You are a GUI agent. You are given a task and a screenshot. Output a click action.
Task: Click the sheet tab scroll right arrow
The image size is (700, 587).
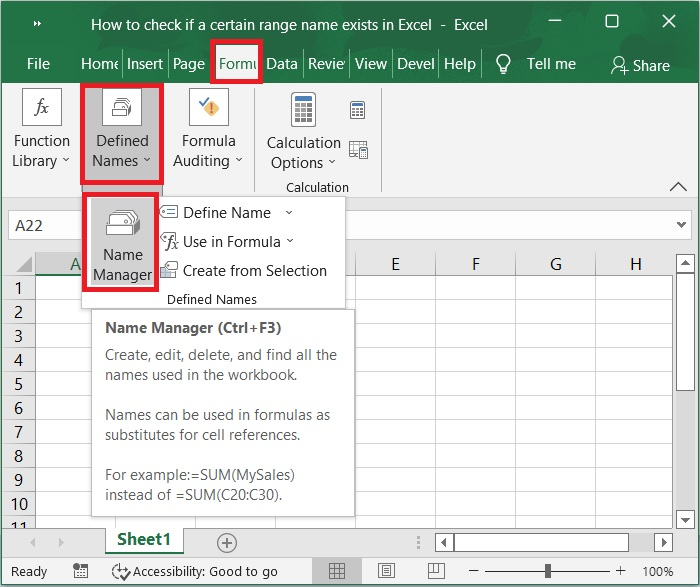[61, 542]
